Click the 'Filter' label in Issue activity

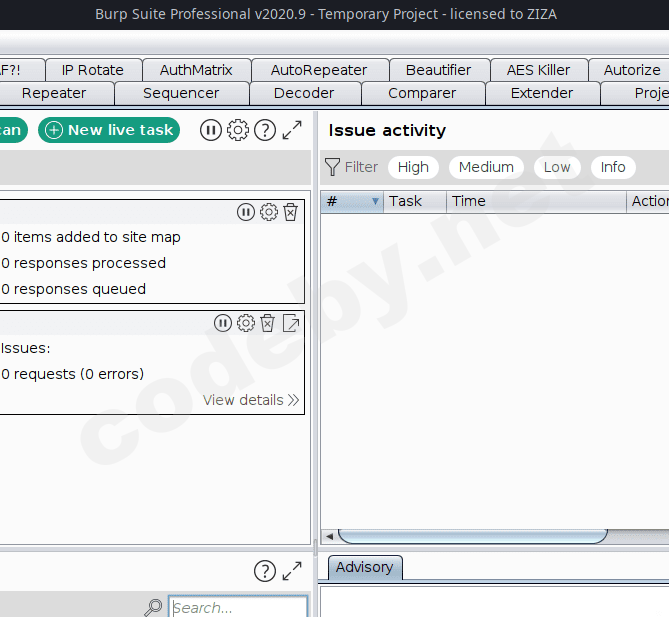pos(361,167)
